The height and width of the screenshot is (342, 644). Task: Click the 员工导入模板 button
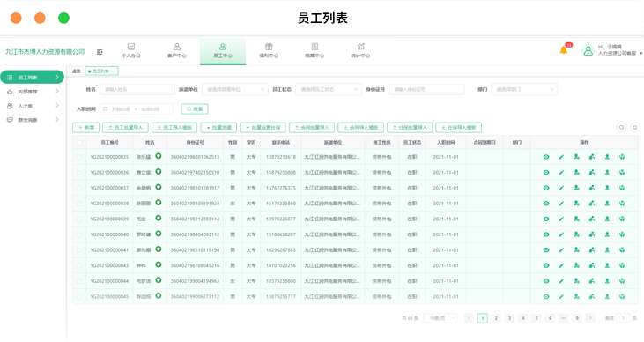click(x=174, y=128)
